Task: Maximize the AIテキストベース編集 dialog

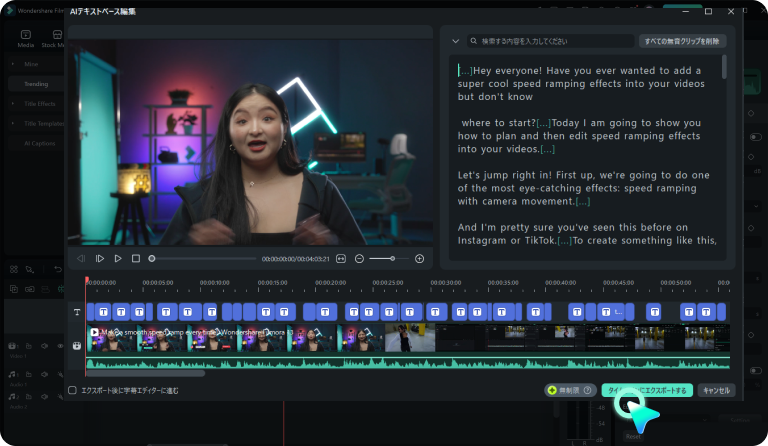Action: pyautogui.click(x=708, y=11)
